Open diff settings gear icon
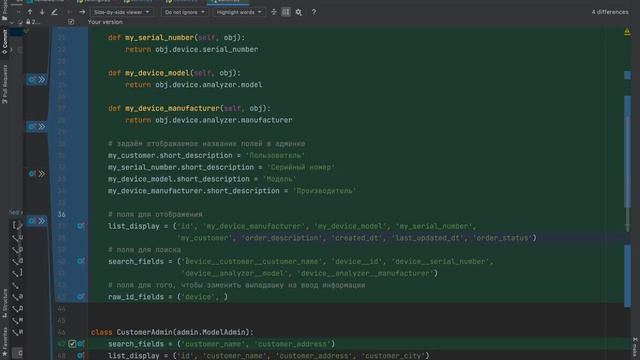640x360 pixels. [x=298, y=12]
